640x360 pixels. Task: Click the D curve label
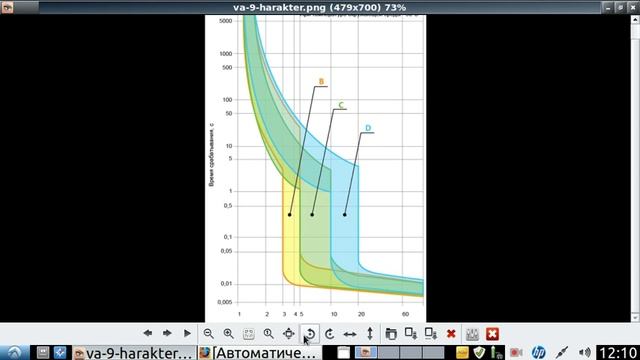click(x=368, y=128)
